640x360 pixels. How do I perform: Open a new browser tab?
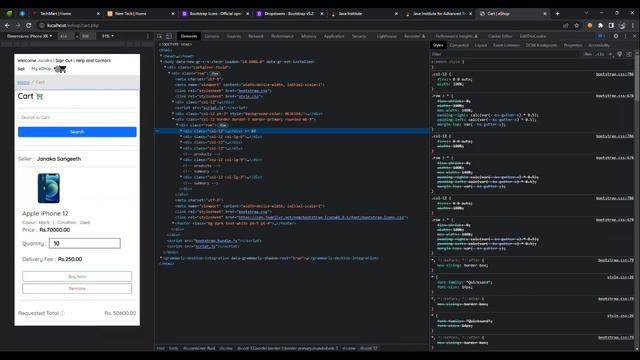[558, 13]
